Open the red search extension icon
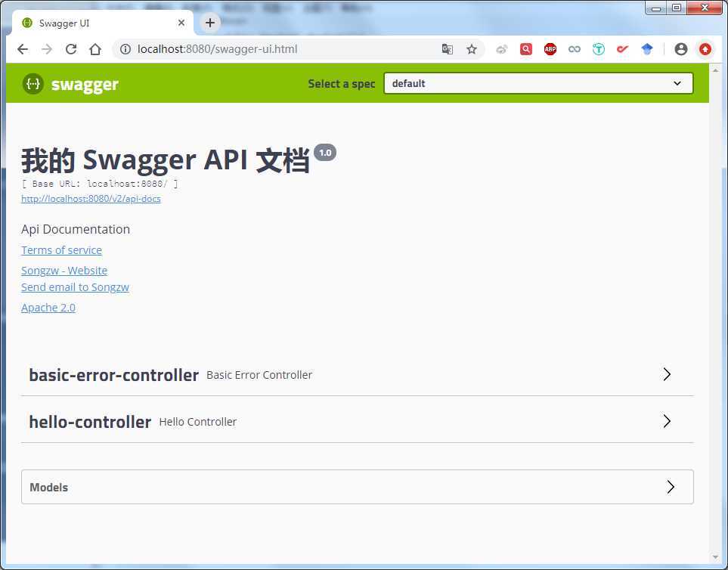This screenshot has height=570, width=728. coord(526,49)
